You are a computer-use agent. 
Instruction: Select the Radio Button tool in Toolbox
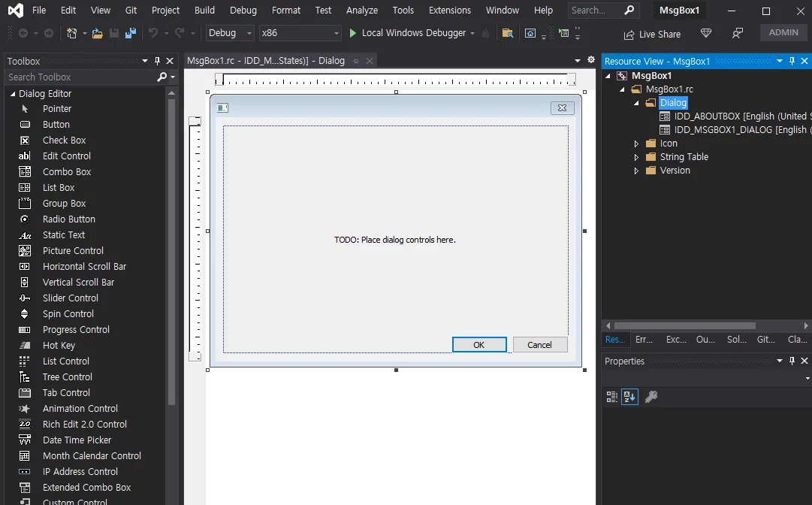coord(68,219)
